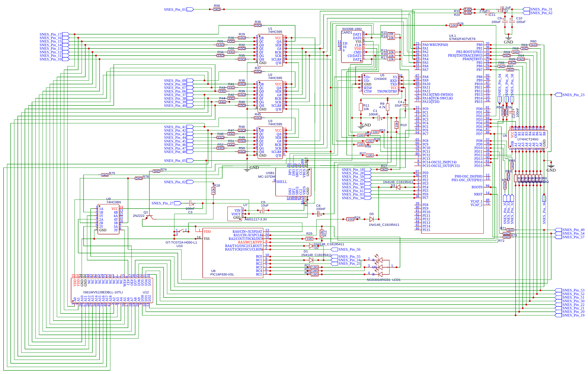Select the SNES_Pin_05 port

pyautogui.click(x=179, y=161)
